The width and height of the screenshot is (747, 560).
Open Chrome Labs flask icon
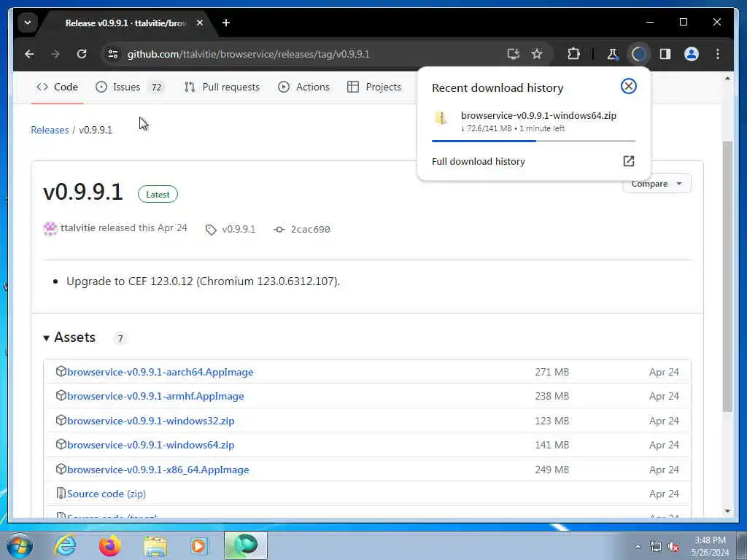point(612,54)
